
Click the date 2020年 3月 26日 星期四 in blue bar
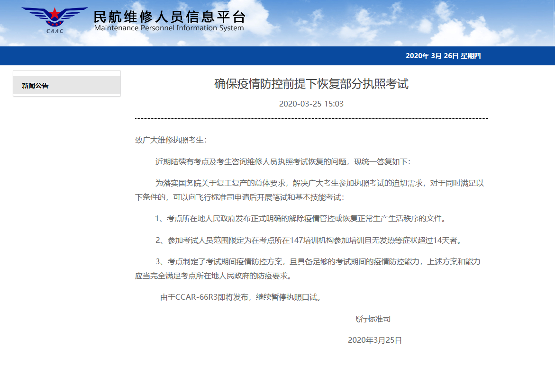point(443,56)
